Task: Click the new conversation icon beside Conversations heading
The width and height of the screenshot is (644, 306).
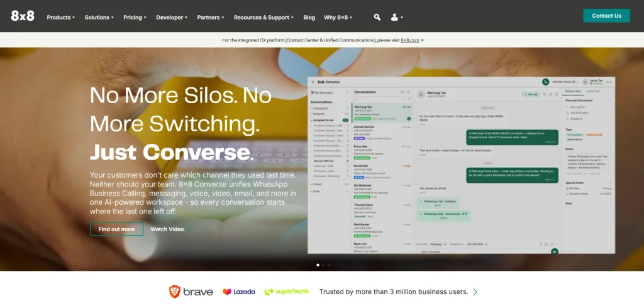Action: 403,92
